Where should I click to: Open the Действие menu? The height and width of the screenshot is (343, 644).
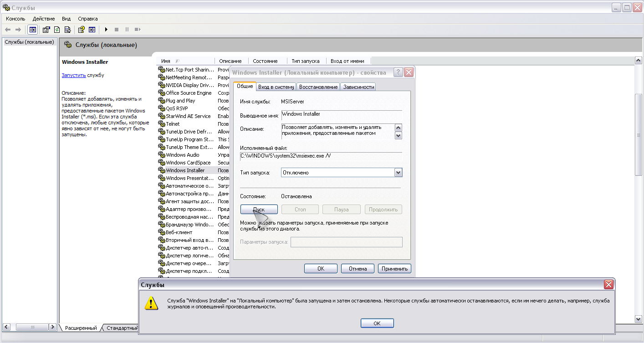pos(44,19)
